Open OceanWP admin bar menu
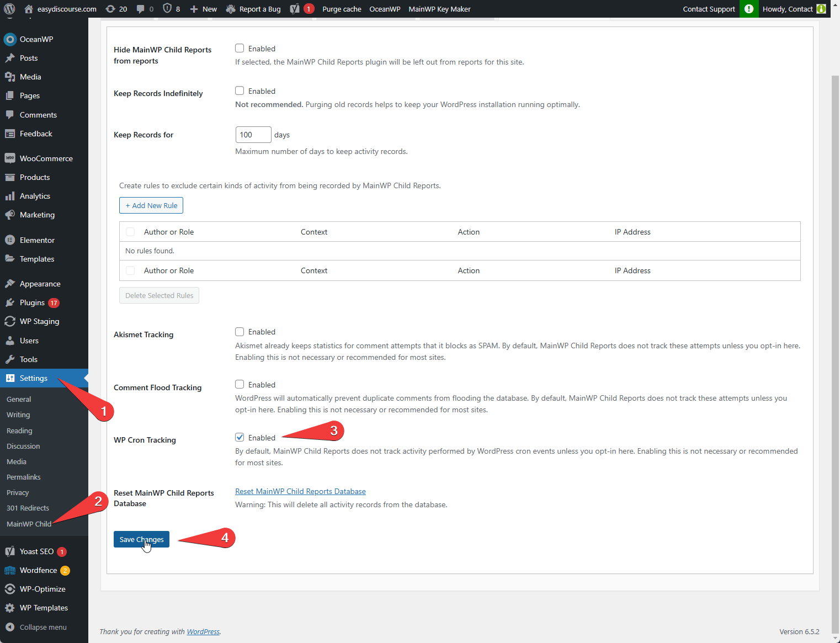840x643 pixels. [385, 9]
